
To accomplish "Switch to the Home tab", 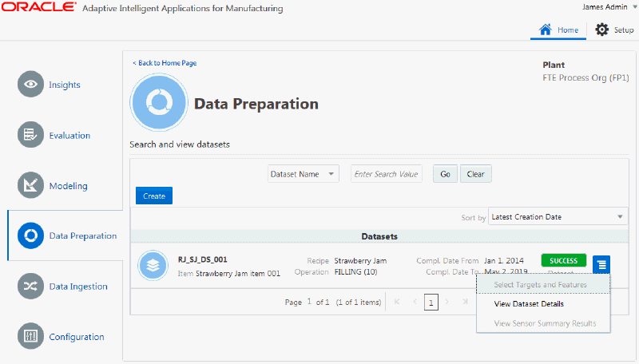I will (558, 30).
